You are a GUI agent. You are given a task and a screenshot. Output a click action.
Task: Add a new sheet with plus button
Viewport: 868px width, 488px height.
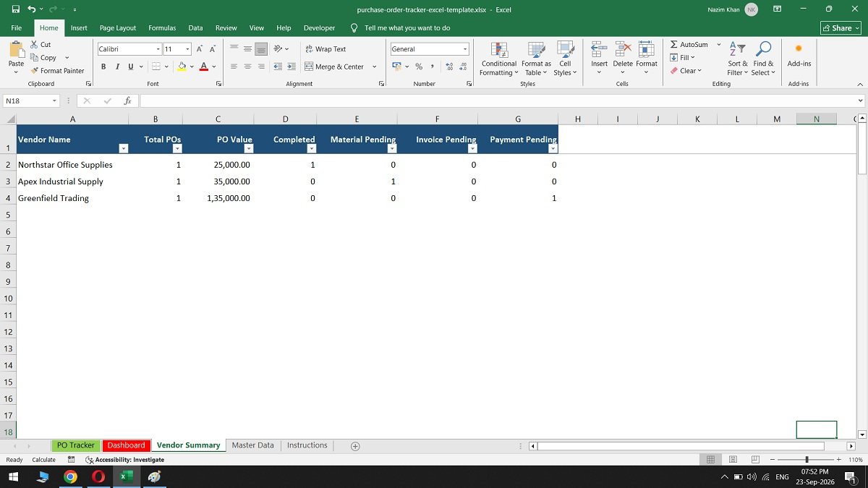point(355,446)
